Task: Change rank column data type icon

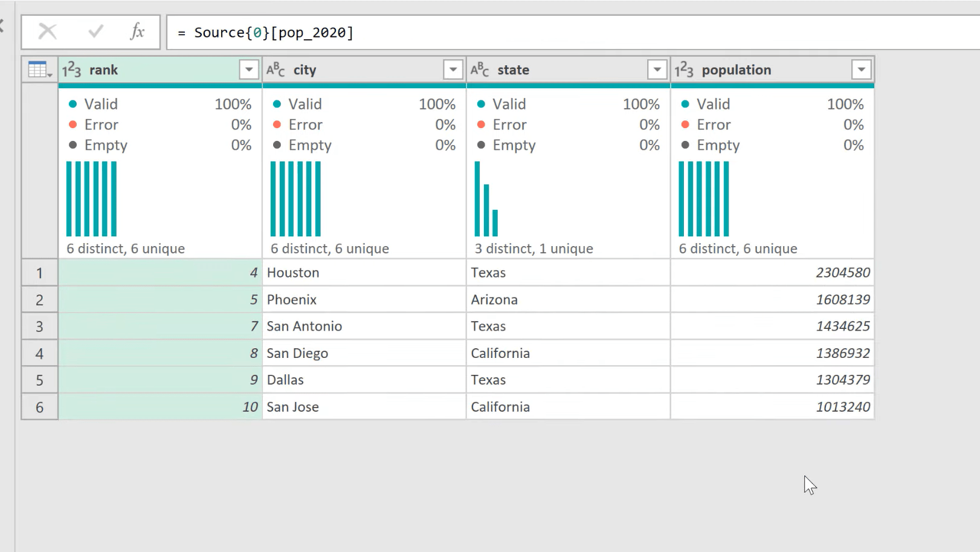Action: click(x=71, y=70)
